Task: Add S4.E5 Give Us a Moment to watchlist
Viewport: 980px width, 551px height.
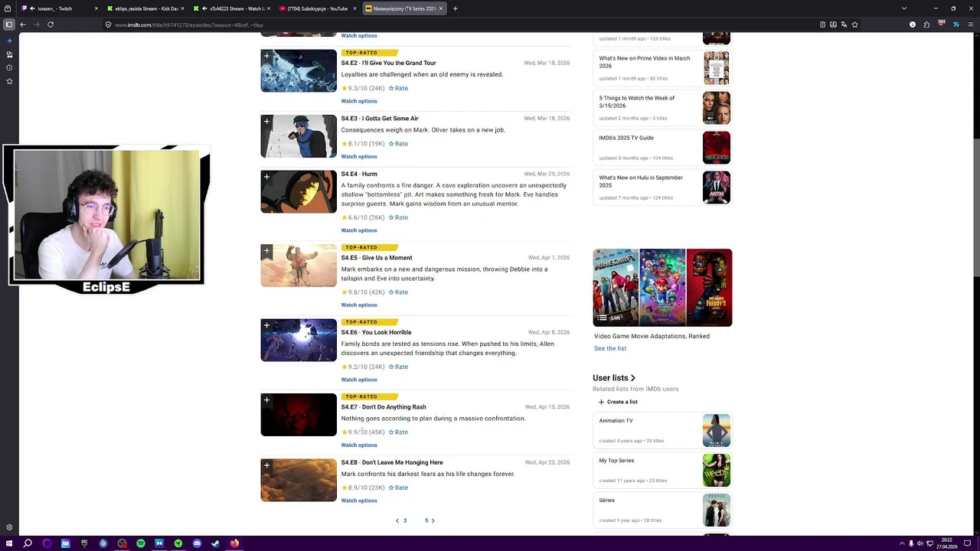Action: (x=266, y=251)
